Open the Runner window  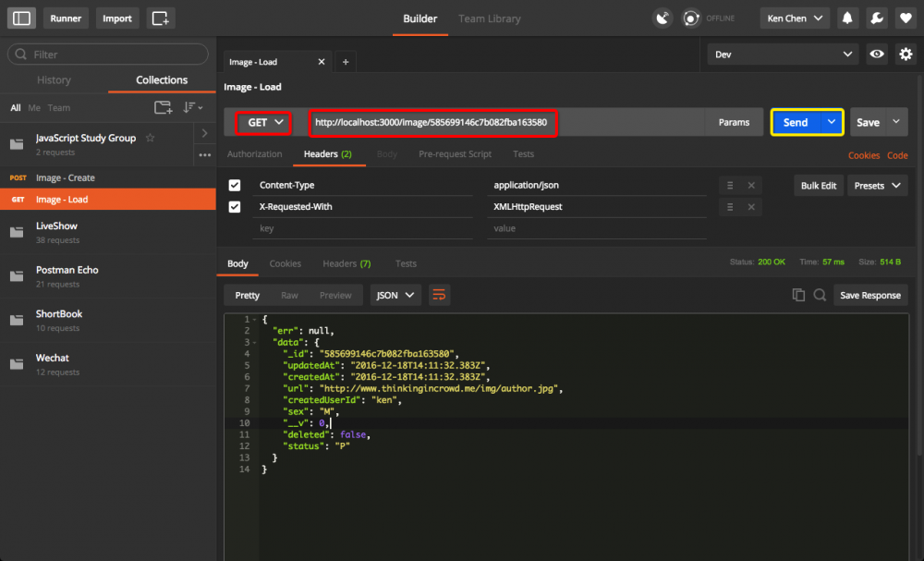click(65, 18)
